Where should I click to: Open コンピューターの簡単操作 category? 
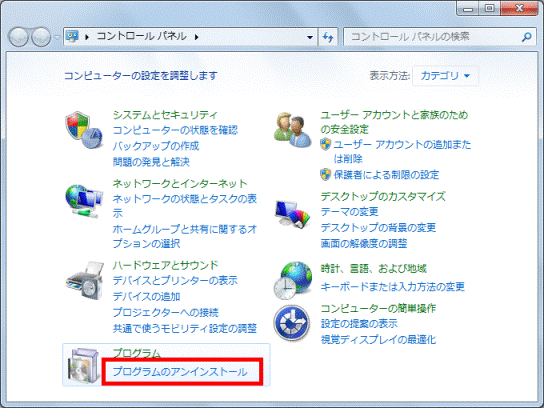[x=378, y=308]
